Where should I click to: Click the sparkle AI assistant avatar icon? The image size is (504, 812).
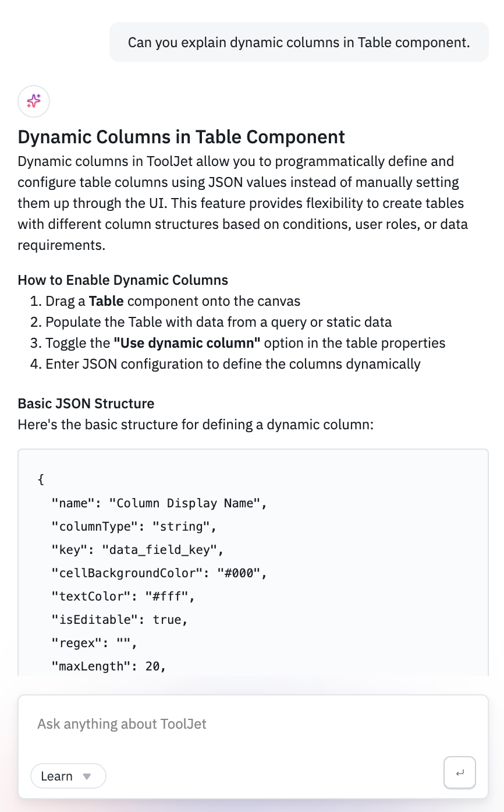point(34,101)
